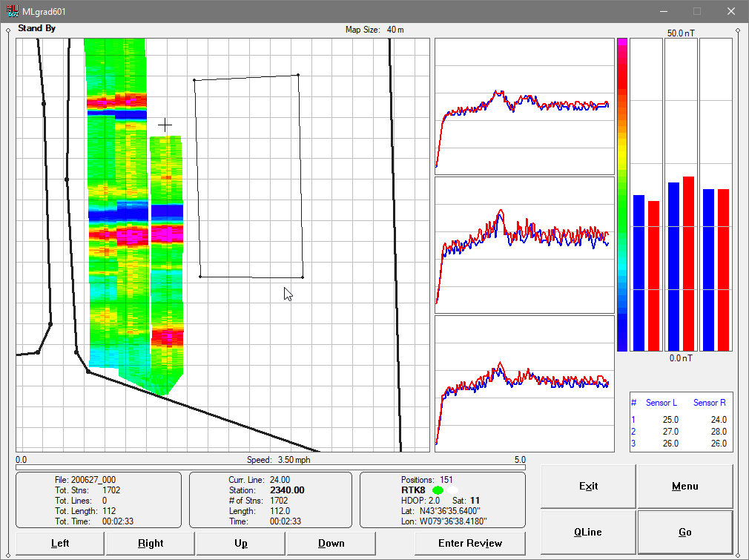Open Enter Review mode
749x560 pixels.
(470, 543)
